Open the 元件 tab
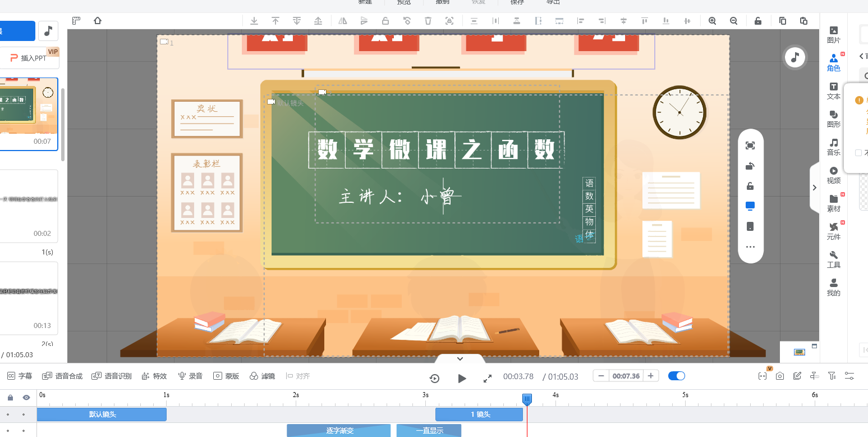The image size is (868, 437). 834,231
